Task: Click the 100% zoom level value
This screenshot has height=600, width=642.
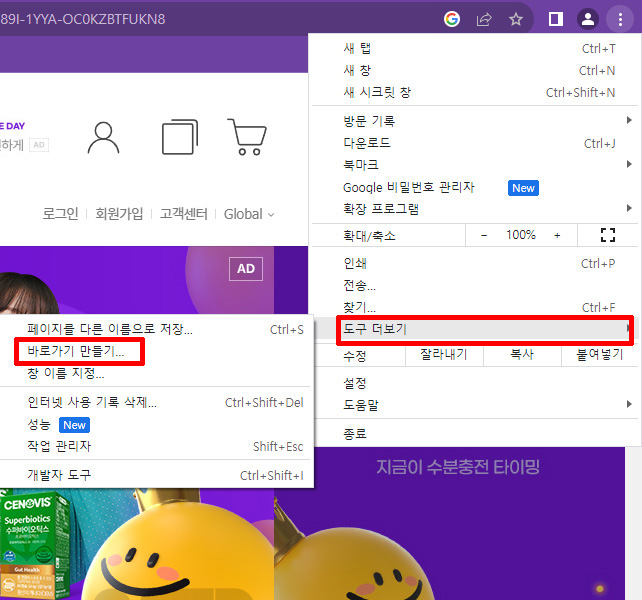Action: (520, 235)
